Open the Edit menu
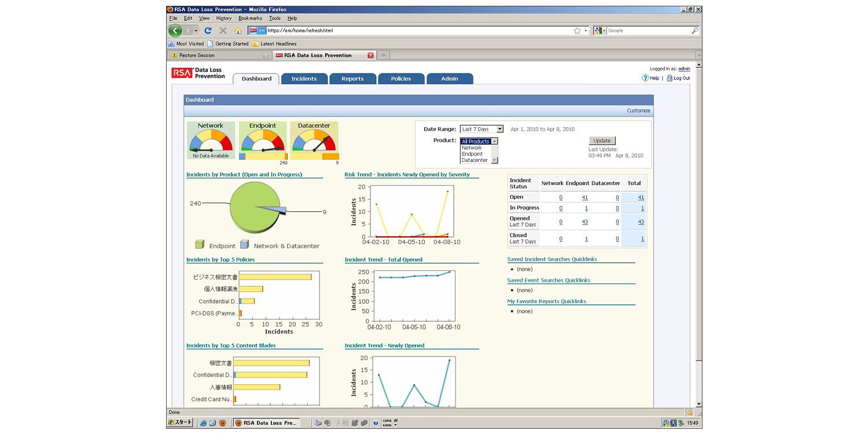Image resolution: width=868 pixels, height=434 pixels. (x=188, y=19)
